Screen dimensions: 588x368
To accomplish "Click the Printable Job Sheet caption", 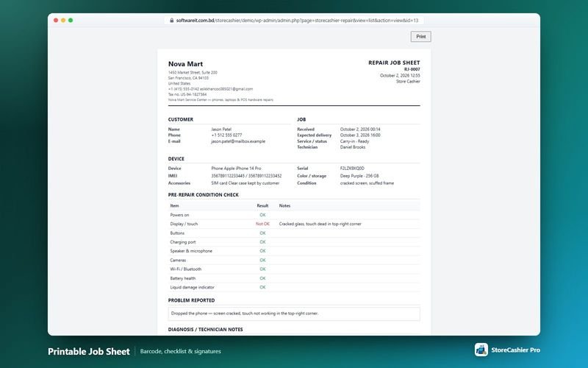I will (88, 352).
